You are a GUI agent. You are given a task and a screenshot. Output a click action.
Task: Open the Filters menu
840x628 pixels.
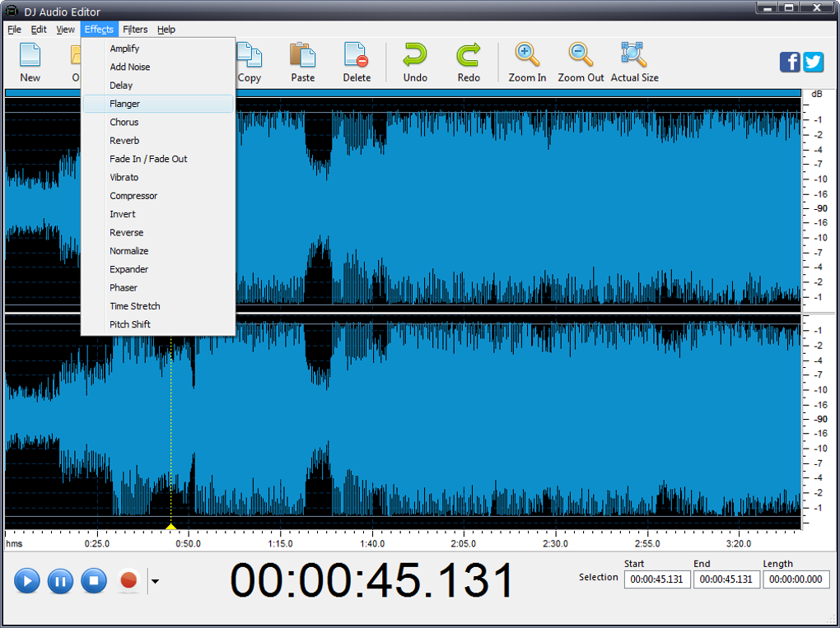[135, 30]
